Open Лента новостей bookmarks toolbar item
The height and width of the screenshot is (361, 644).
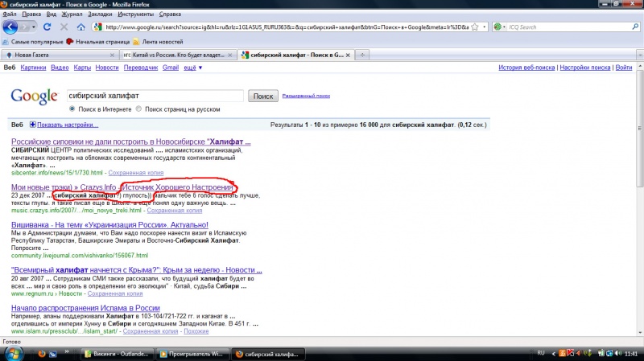click(158, 42)
